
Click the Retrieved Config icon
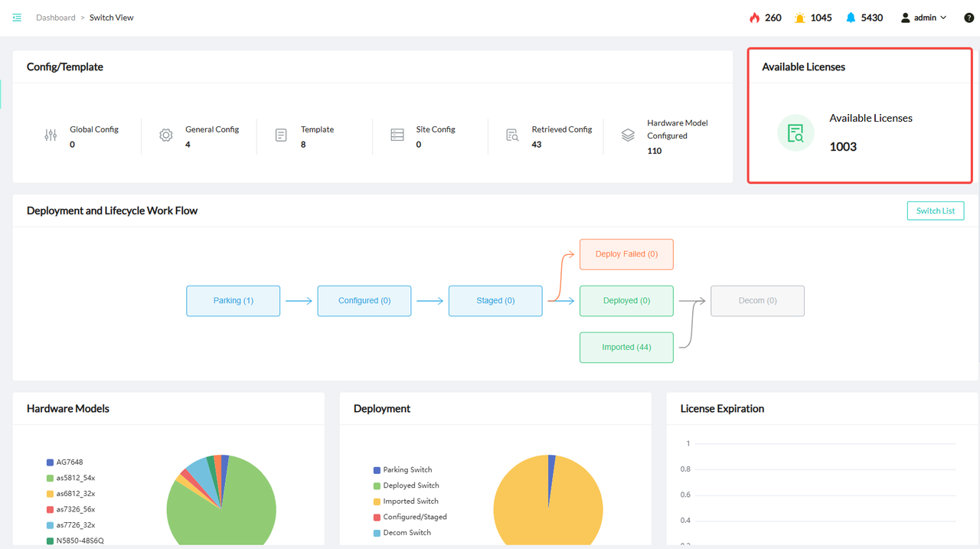tap(512, 136)
